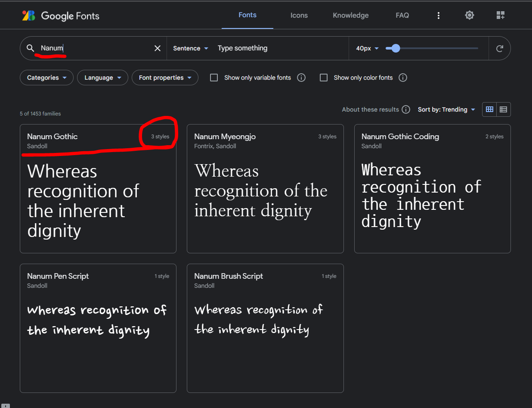Switch to list view layout
The height and width of the screenshot is (408, 532).
[504, 109]
